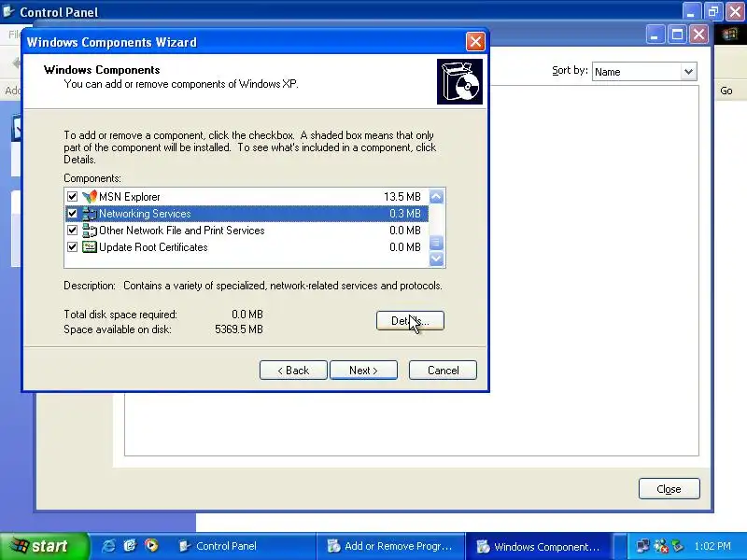The width and height of the screenshot is (747, 560).
Task: Click the components list scroll up arrow
Action: point(436,197)
